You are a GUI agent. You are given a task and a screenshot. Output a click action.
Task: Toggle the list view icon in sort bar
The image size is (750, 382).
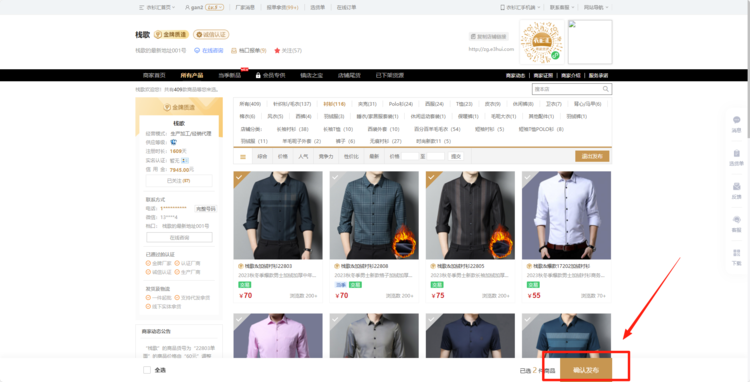point(243,156)
